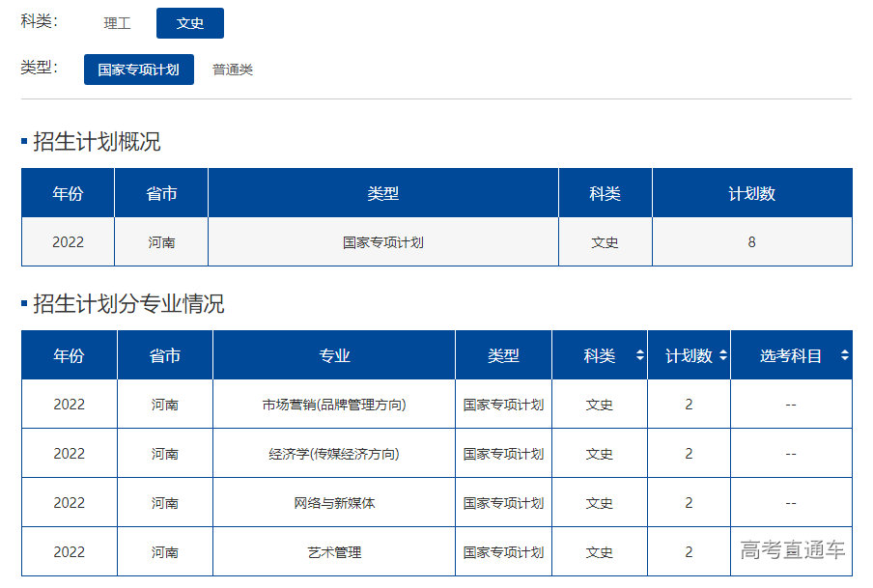The width and height of the screenshot is (873, 588).
Task: Click the 网络与新媒体 program name
Action: coord(332,502)
